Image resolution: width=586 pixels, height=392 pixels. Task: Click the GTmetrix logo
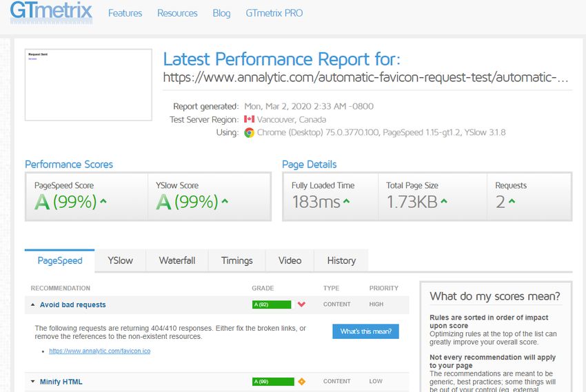tap(51, 12)
